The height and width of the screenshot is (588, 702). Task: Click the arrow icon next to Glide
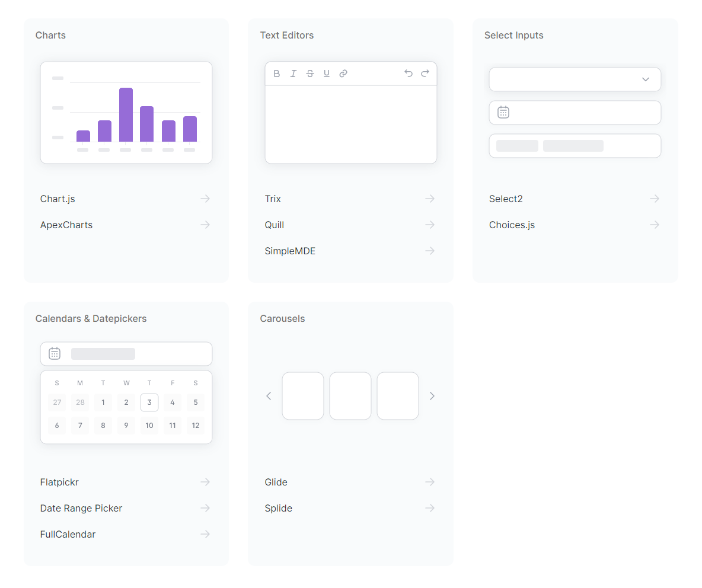click(x=430, y=482)
